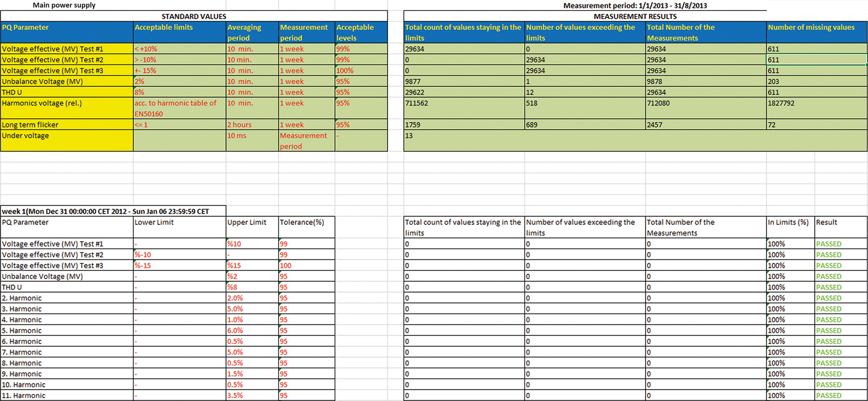868x401 pixels.
Task: Select the exceeding count cell '518'
Action: (585, 108)
